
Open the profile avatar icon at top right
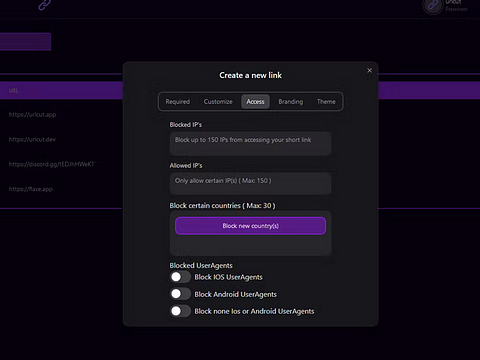432,6
